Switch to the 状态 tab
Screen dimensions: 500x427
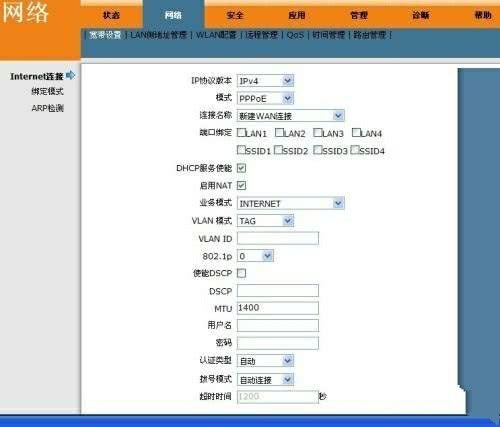click(x=111, y=15)
